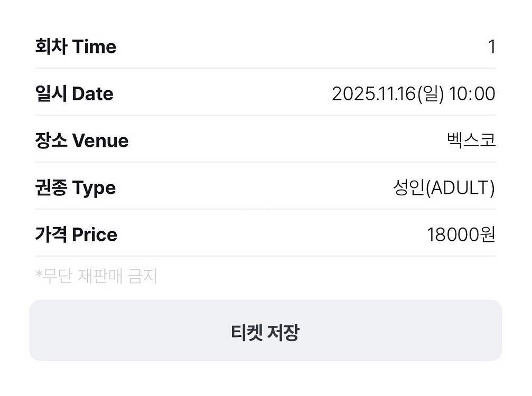
Task: Click the 티켓 저장 button
Action: [265, 332]
